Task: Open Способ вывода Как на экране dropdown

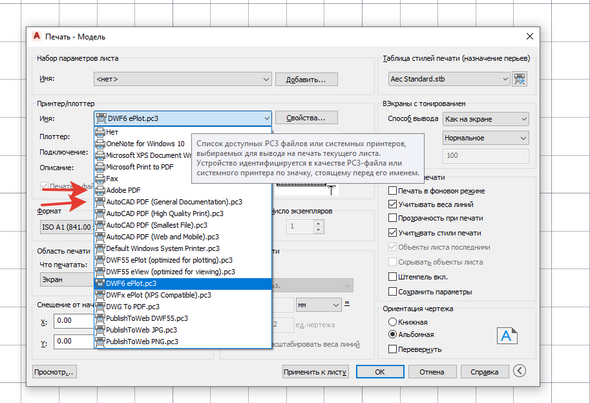Action: tap(486, 119)
